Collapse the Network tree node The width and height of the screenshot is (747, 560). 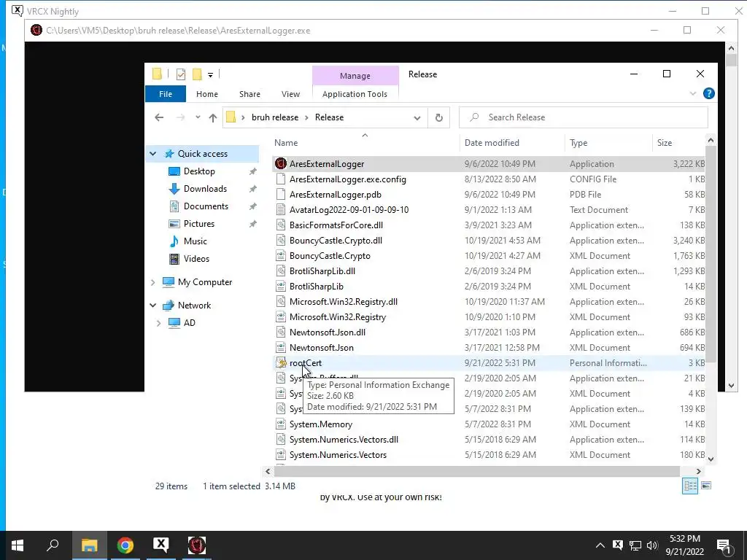(153, 306)
